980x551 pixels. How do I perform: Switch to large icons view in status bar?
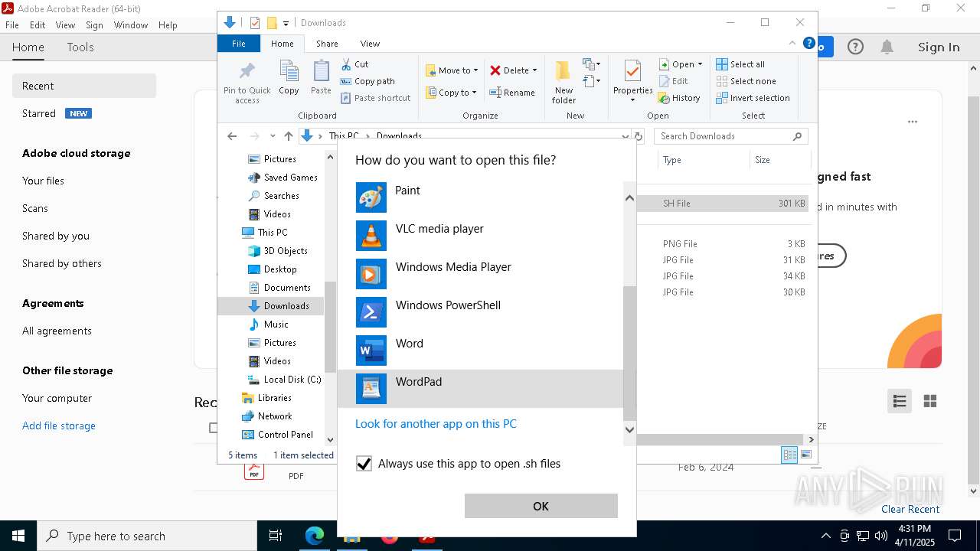click(806, 455)
